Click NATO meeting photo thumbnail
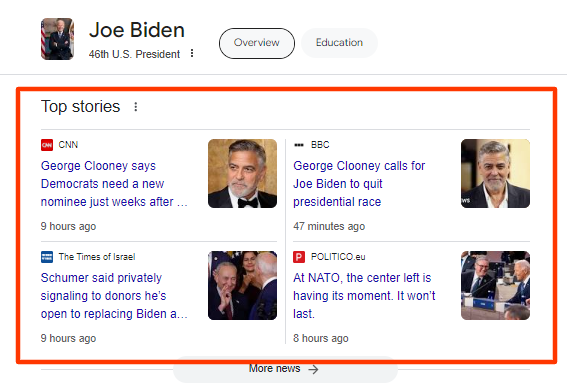The height and width of the screenshot is (386, 567). (495, 285)
